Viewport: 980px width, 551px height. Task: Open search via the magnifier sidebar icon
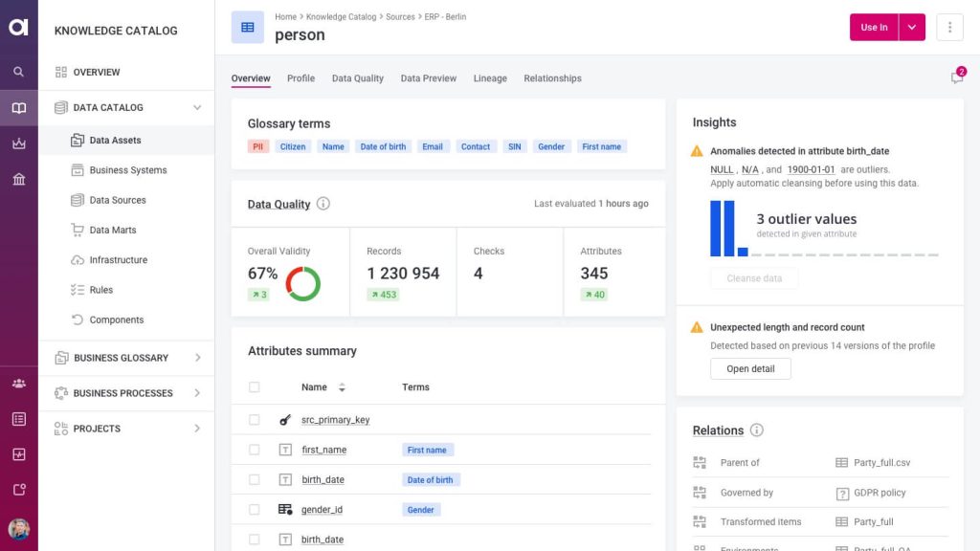click(x=19, y=72)
